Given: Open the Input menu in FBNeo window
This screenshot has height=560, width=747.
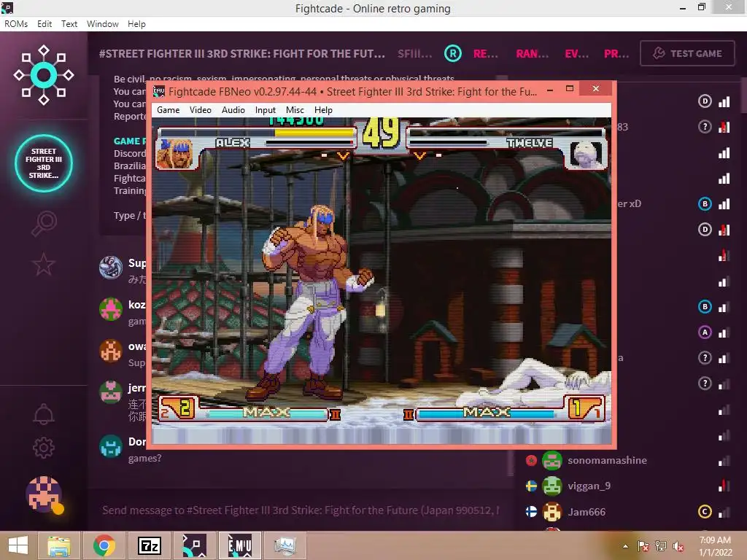Looking at the screenshot, I should point(265,110).
